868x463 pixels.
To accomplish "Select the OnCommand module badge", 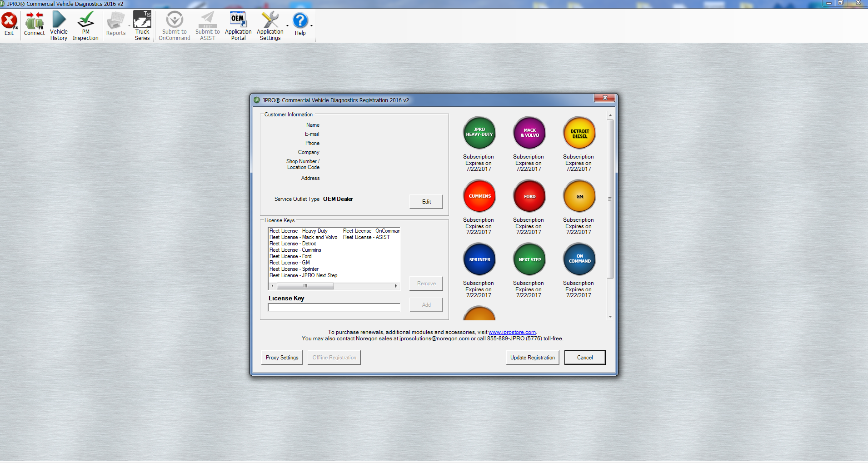I will 579,259.
